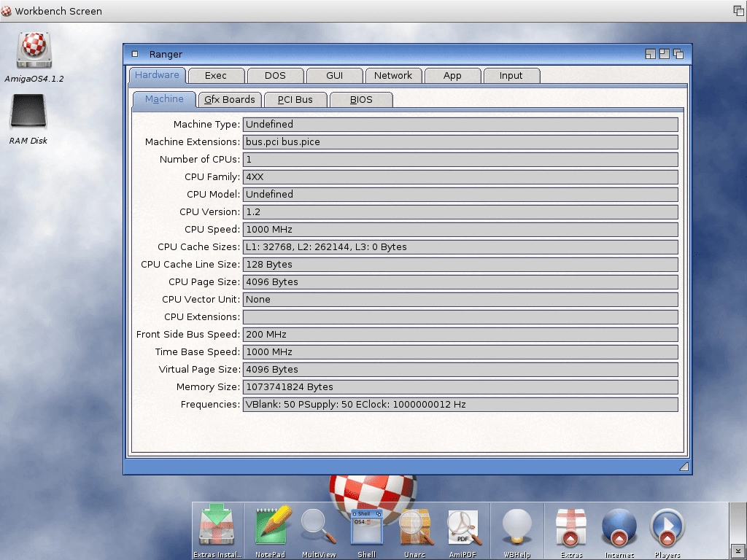The height and width of the screenshot is (560, 747).
Task: Select the Gfx Boards sub-tab
Action: coord(230,99)
